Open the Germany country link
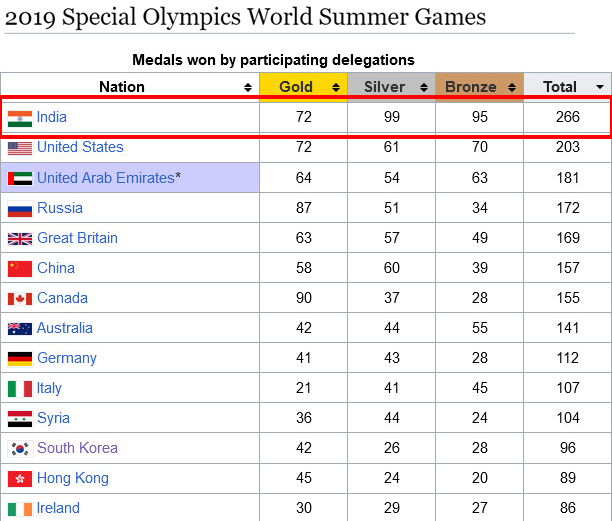Viewport: 612px width, 521px height. point(67,358)
